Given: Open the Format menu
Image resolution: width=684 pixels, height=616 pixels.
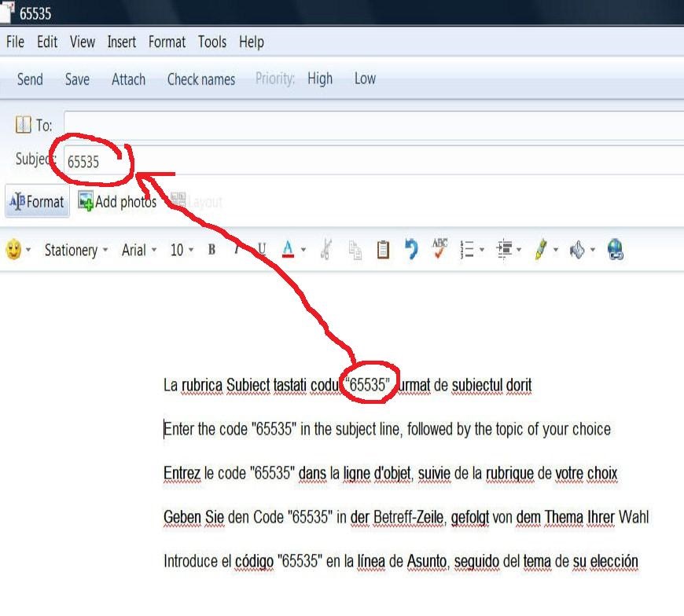Looking at the screenshot, I should click(x=167, y=42).
